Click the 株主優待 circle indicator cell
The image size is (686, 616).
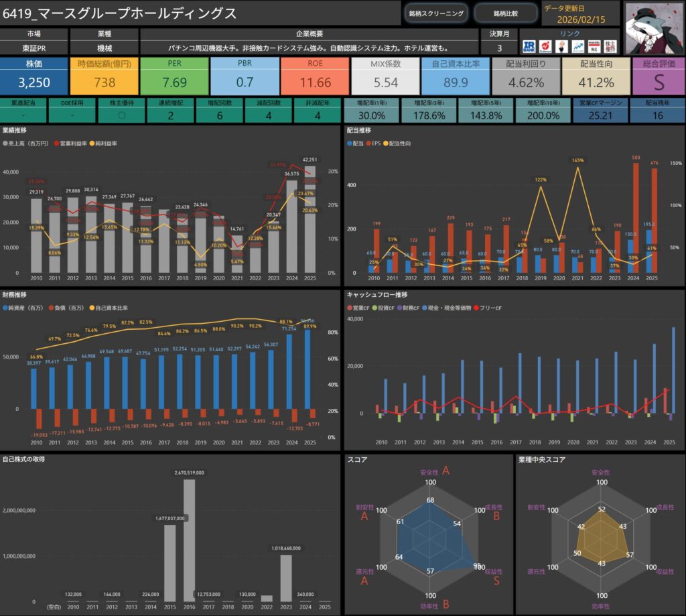coord(121,115)
